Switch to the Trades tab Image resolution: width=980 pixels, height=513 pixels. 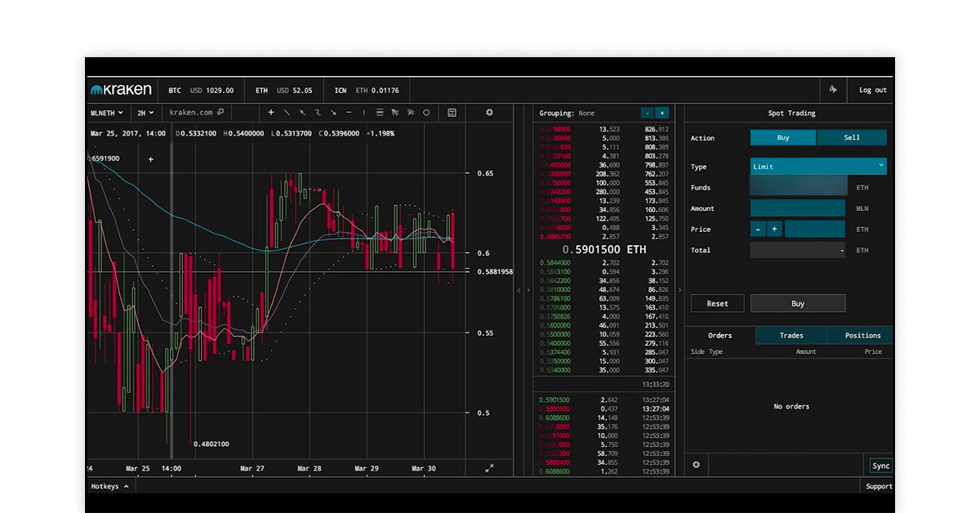pos(791,336)
